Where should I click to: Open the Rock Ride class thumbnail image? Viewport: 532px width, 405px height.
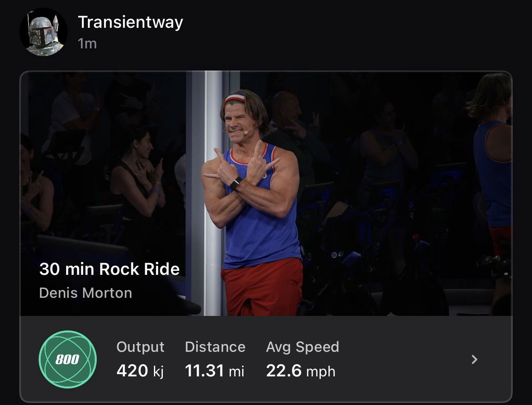click(x=266, y=193)
